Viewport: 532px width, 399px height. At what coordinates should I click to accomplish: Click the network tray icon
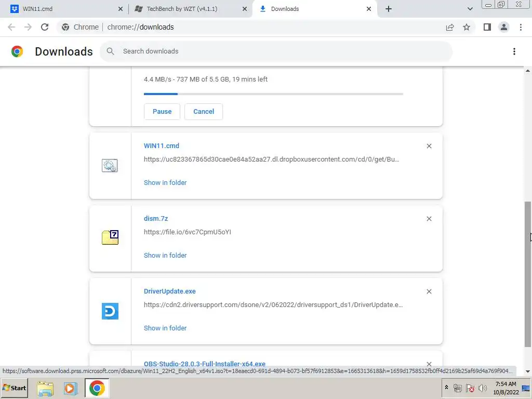[457, 388]
